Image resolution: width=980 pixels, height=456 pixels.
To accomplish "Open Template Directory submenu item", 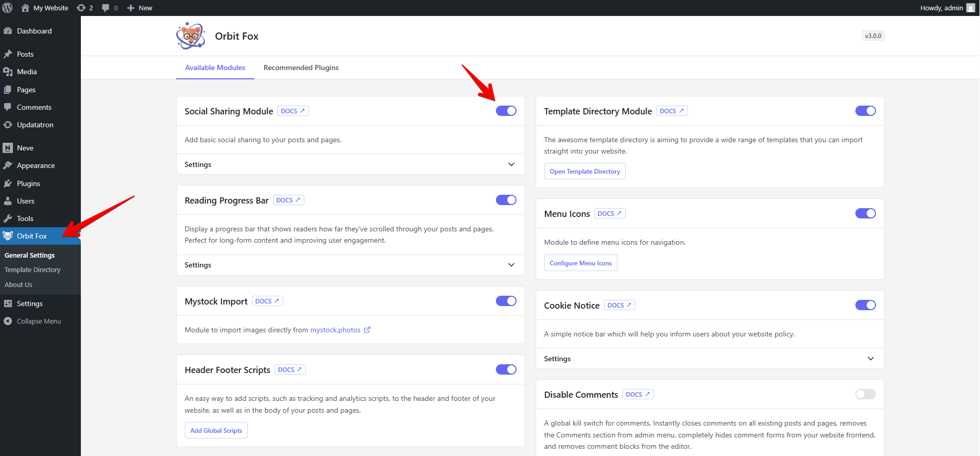I will tap(32, 269).
